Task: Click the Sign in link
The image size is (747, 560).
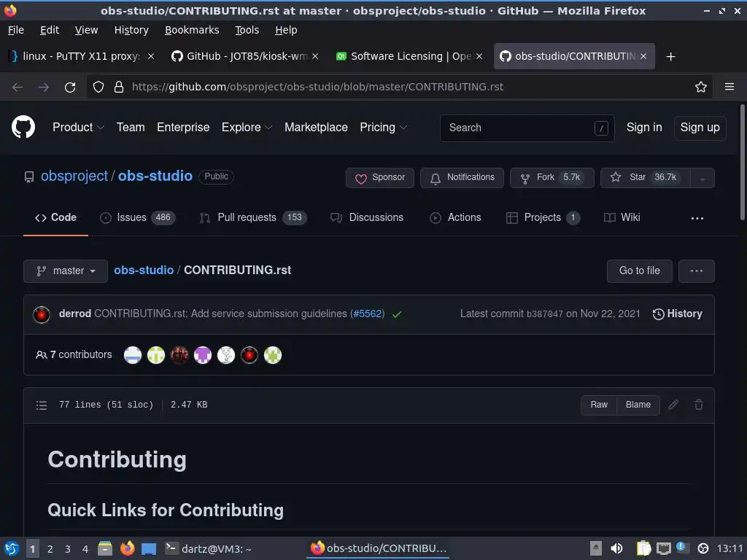Action: (x=644, y=128)
